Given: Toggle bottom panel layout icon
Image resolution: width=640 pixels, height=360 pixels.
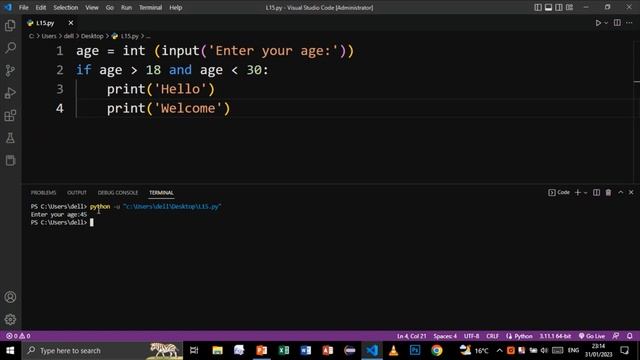Looking at the screenshot, I should click(549, 7).
